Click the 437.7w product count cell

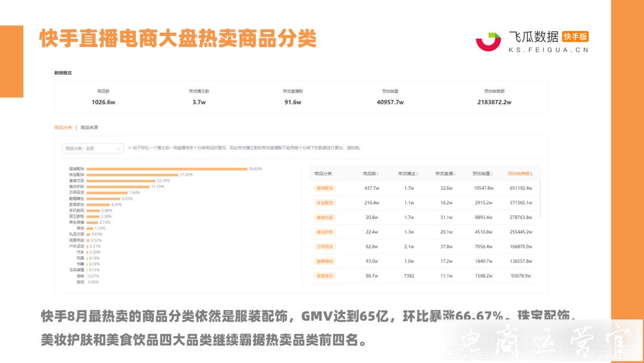pyautogui.click(x=371, y=188)
